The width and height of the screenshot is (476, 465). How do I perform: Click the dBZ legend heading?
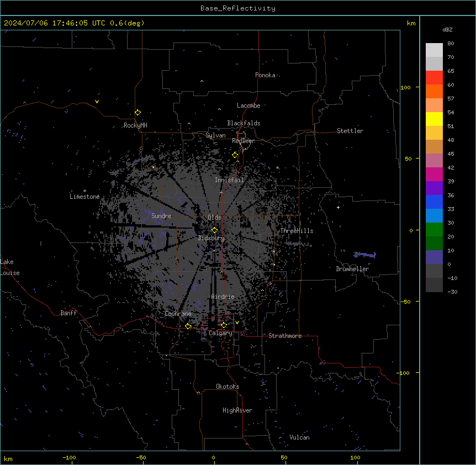(x=447, y=29)
